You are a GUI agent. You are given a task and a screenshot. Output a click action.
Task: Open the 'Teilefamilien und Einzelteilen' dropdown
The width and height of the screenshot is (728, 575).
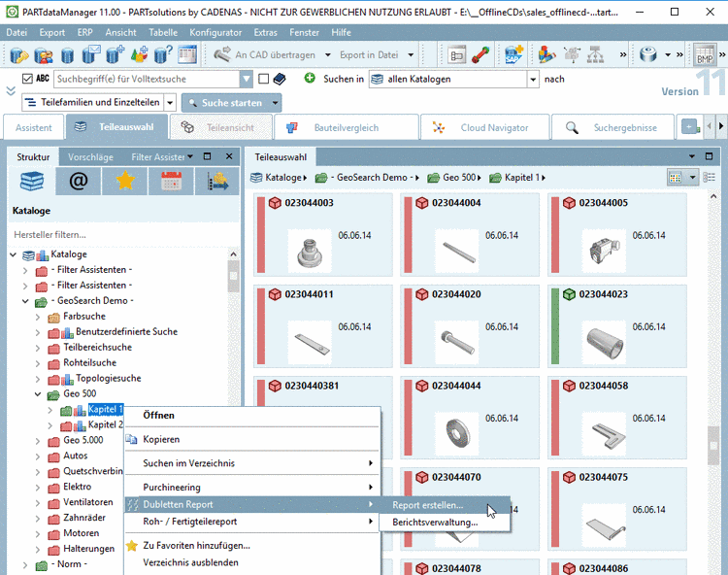pyautogui.click(x=171, y=103)
